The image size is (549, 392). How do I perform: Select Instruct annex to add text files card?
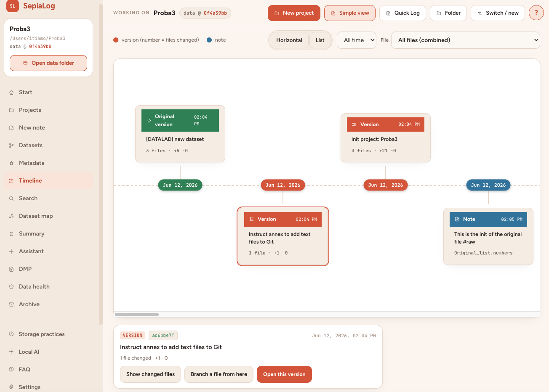click(x=283, y=236)
